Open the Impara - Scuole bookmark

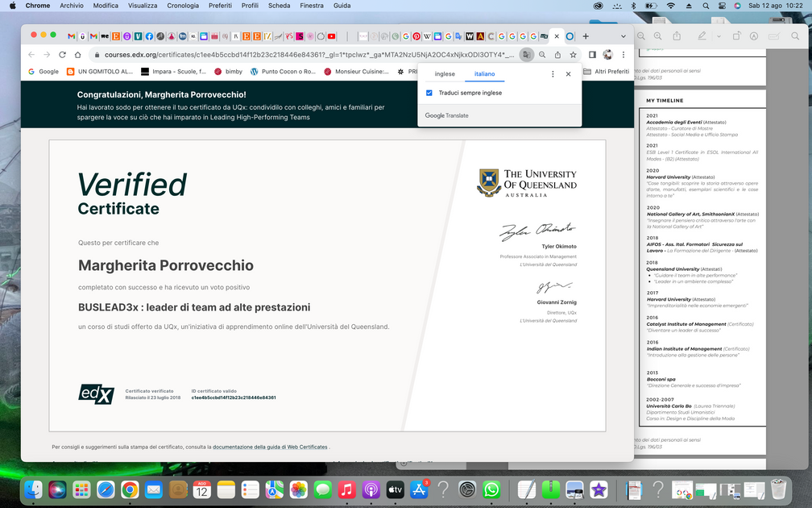point(173,72)
